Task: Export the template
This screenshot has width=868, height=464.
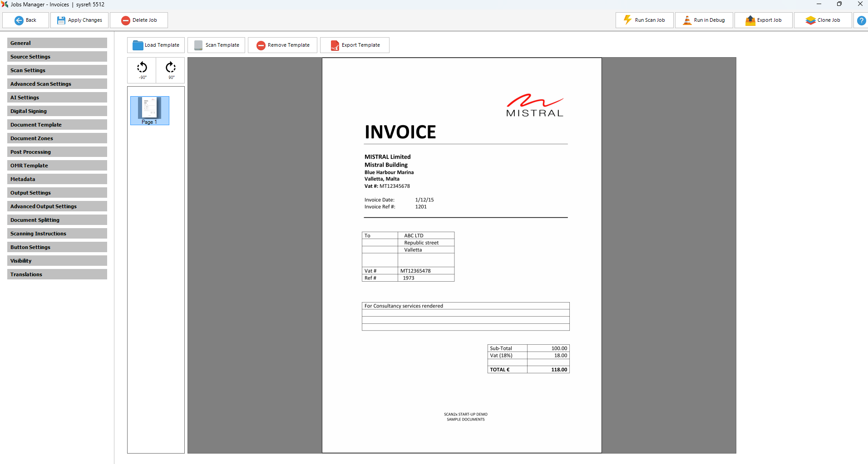Action: [355, 45]
